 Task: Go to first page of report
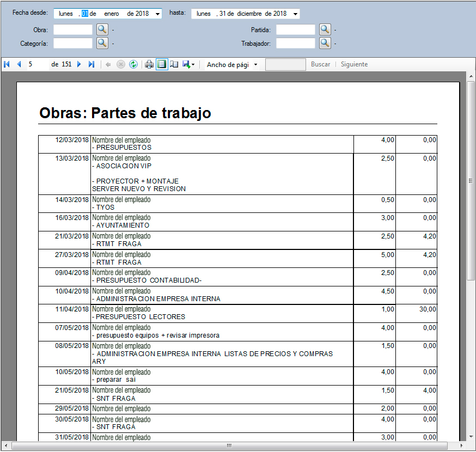pos(7,64)
